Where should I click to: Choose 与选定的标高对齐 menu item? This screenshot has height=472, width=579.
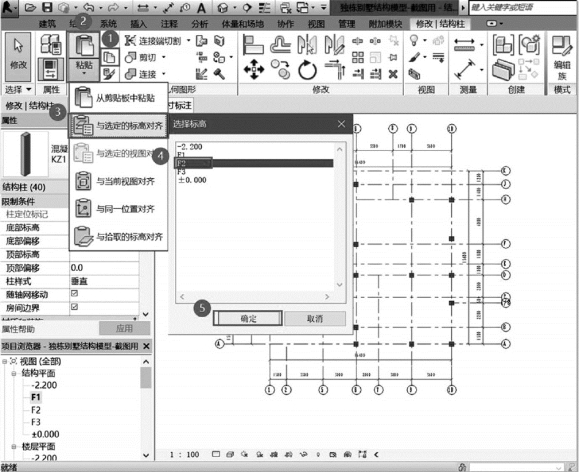pos(118,126)
